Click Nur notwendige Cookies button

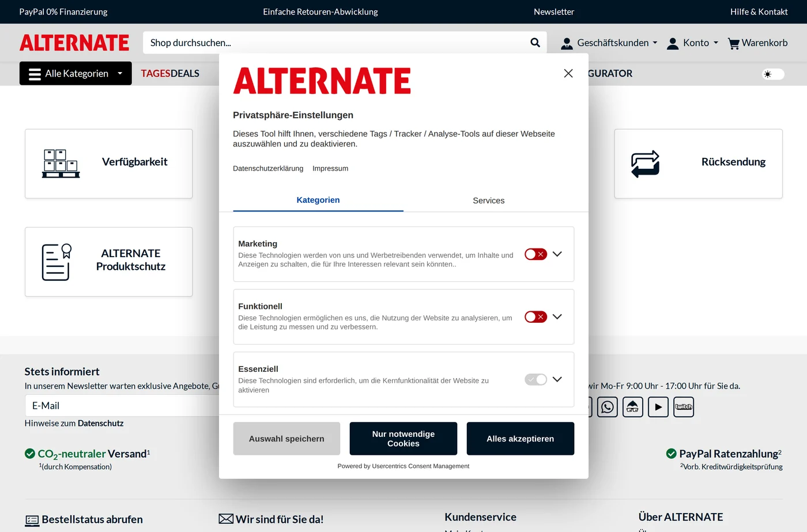(403, 439)
